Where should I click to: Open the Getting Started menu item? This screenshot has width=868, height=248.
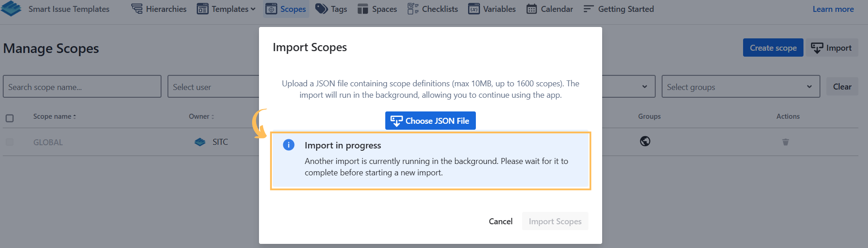(619, 9)
